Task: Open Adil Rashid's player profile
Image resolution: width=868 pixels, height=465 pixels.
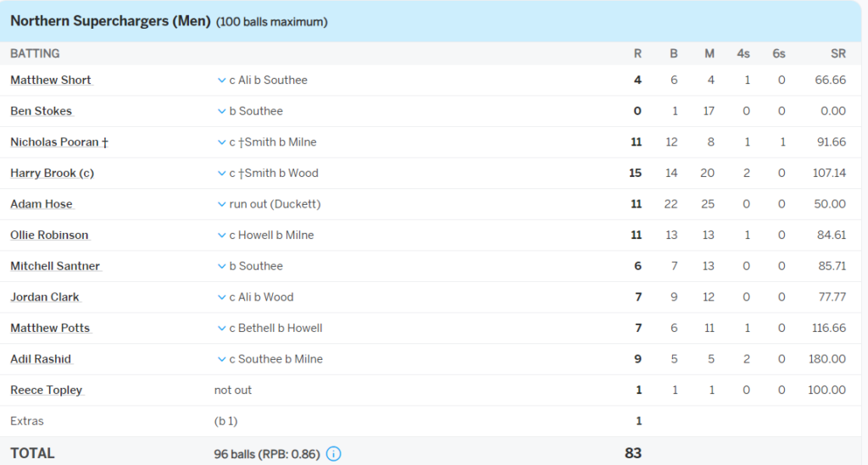Action: (x=41, y=359)
